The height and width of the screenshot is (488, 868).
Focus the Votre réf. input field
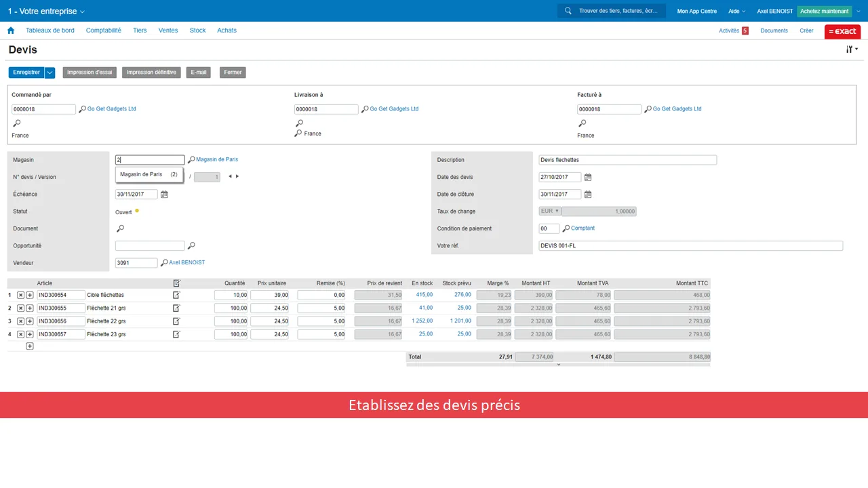click(690, 246)
